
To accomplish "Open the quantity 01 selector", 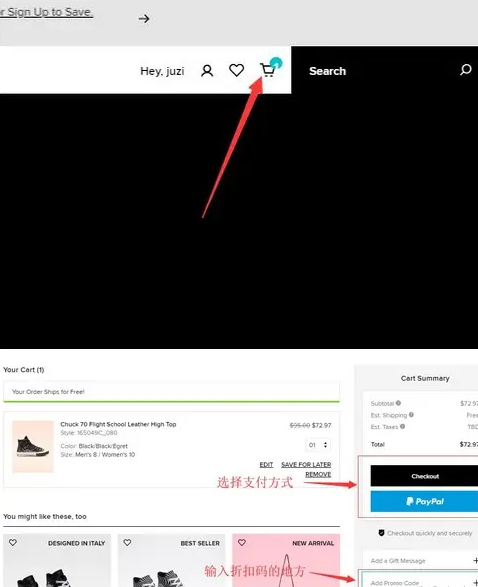I will [318, 445].
